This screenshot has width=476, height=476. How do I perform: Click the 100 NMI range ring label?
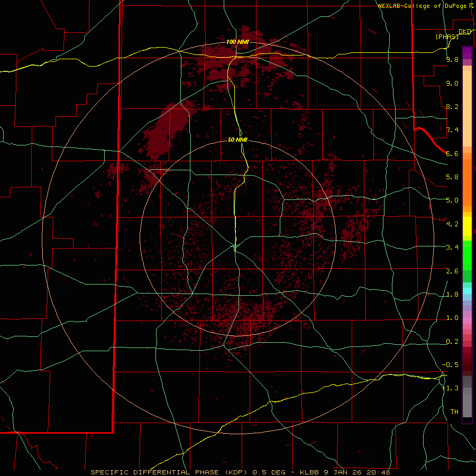point(237,42)
